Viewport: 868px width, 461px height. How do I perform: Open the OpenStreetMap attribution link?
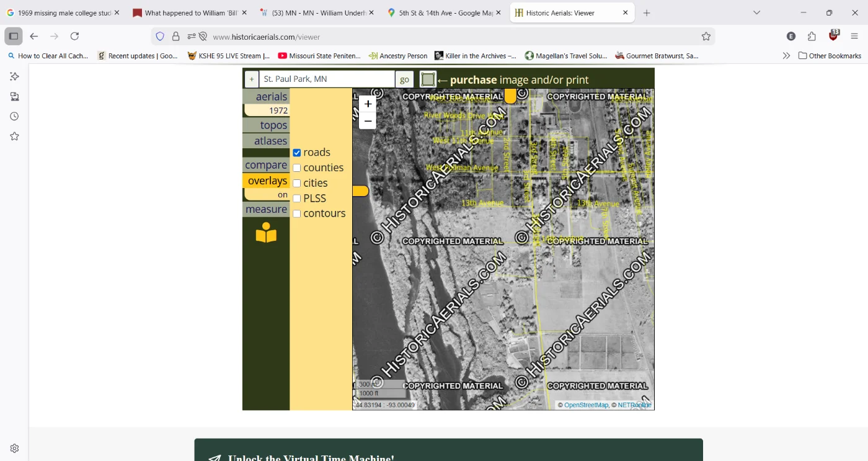click(586, 405)
